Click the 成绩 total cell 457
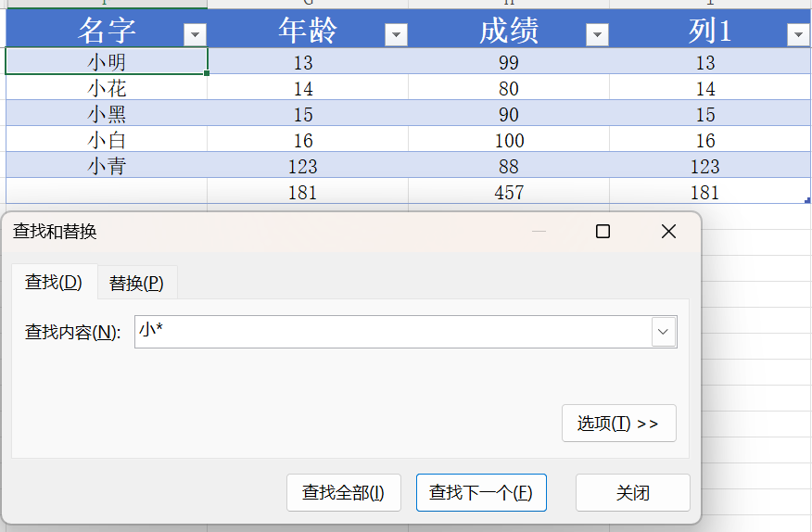 (509, 192)
